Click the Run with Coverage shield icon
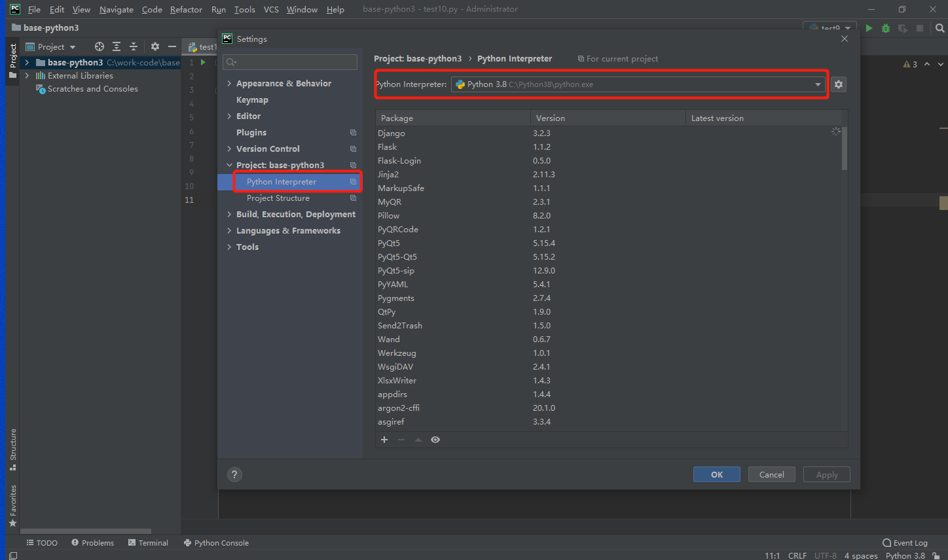This screenshot has width=948, height=560. tap(903, 28)
